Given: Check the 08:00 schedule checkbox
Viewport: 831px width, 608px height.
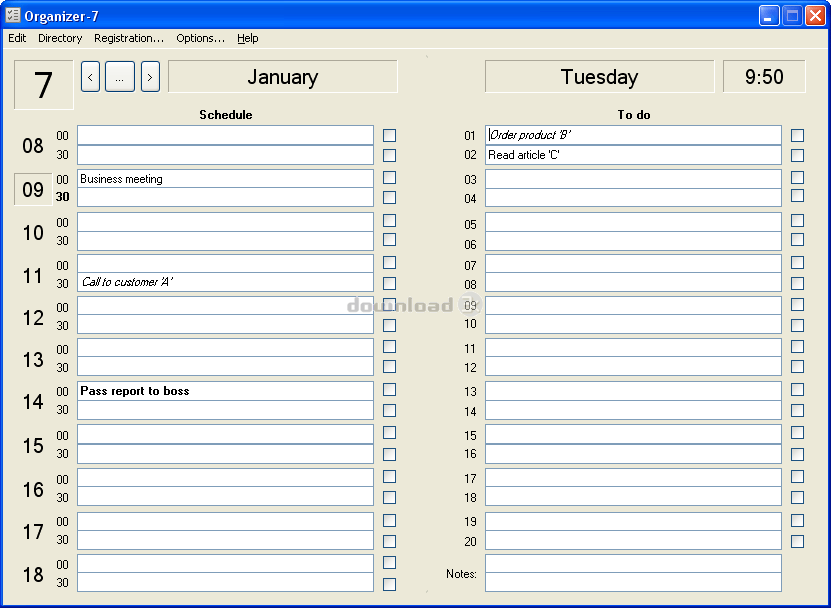Looking at the screenshot, I should tap(390, 135).
